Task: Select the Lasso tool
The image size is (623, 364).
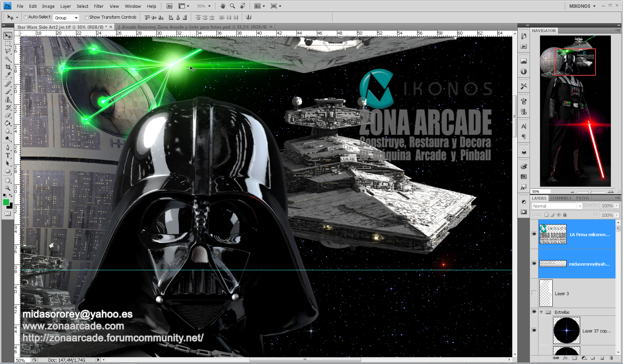Action: pos(7,52)
